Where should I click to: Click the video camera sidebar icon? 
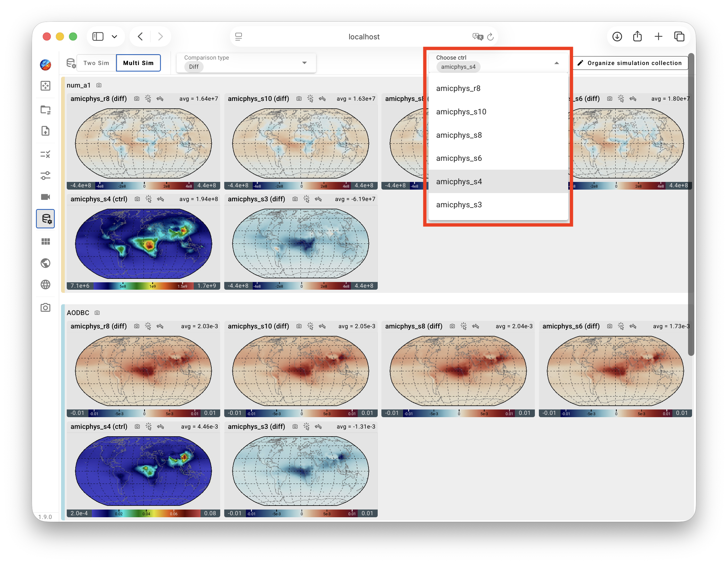pyautogui.click(x=45, y=197)
